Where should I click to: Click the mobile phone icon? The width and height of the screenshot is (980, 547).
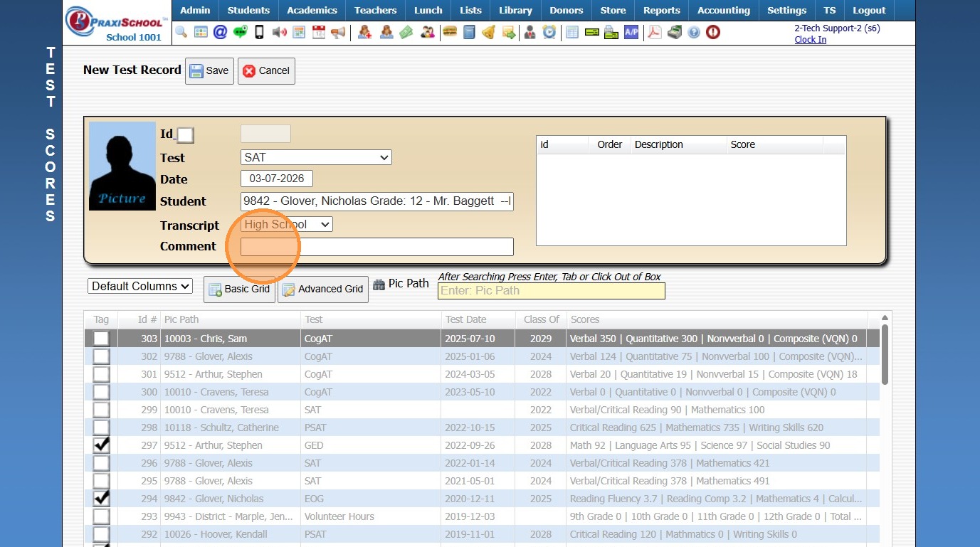[x=260, y=32]
